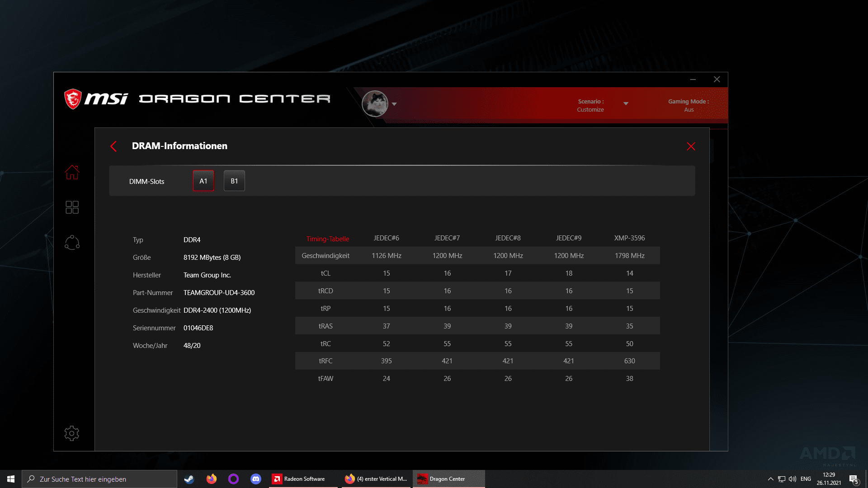Viewport: 868px width, 488px height.
Task: Click the tCL row label
Action: tap(325, 273)
